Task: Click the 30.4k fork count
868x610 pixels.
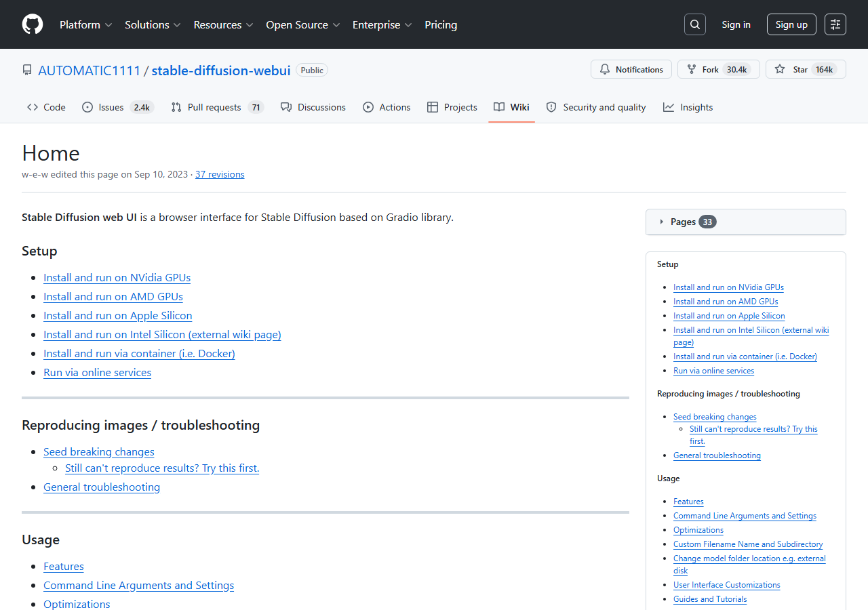Action: (736, 70)
